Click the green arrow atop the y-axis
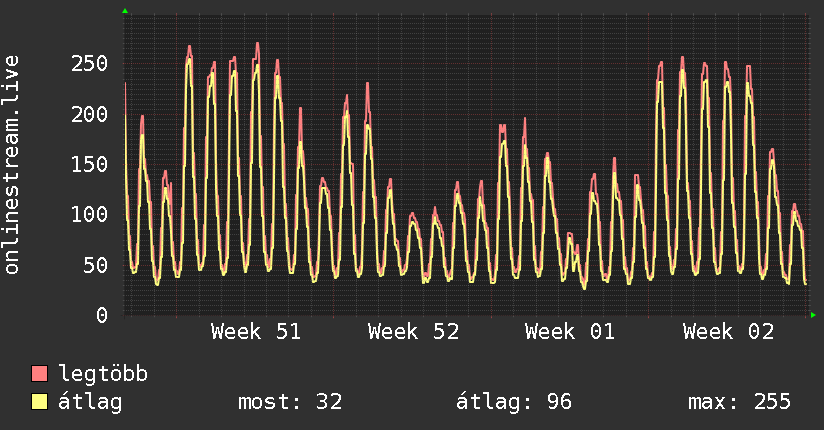The image size is (824, 430). pos(125,11)
